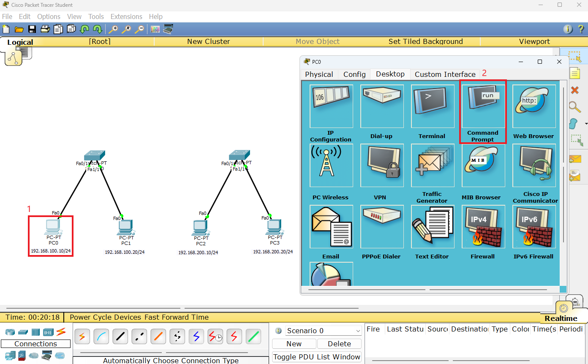This screenshot has width=588, height=364.
Task: Open the Options menu
Action: coord(49,16)
